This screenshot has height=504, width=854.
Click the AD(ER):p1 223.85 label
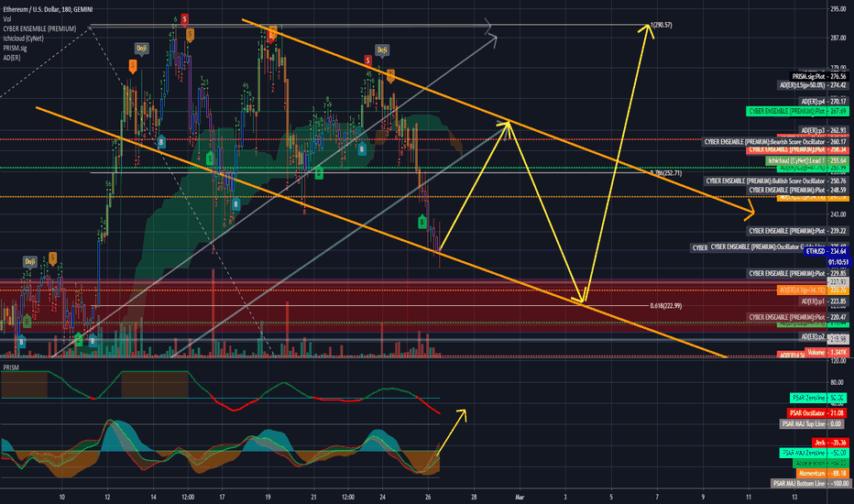click(x=824, y=301)
